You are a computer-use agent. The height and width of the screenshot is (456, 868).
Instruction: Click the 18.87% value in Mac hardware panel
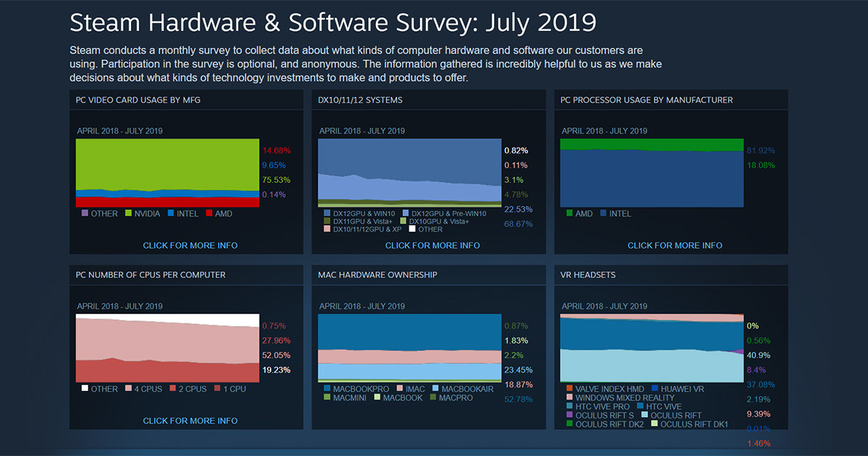click(x=519, y=384)
